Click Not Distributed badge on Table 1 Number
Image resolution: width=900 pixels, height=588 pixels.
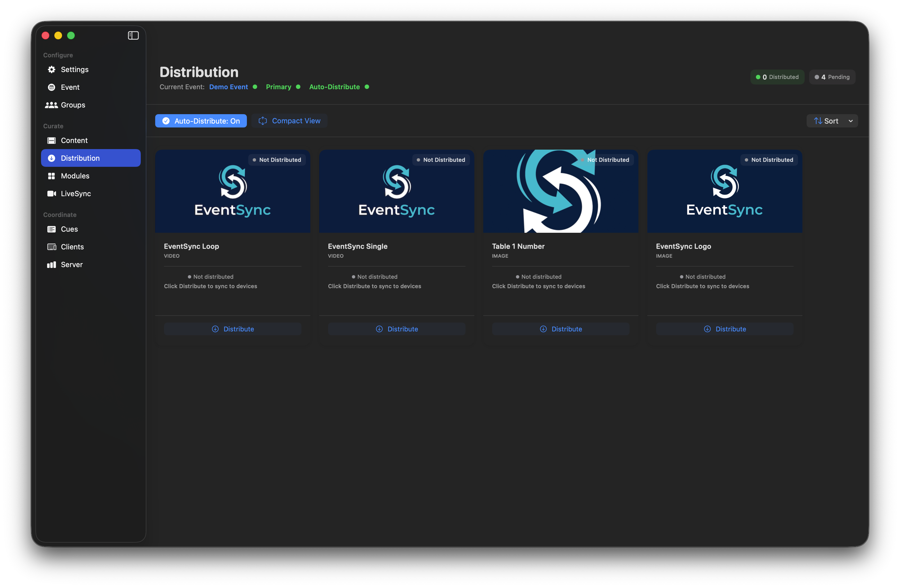(x=605, y=160)
